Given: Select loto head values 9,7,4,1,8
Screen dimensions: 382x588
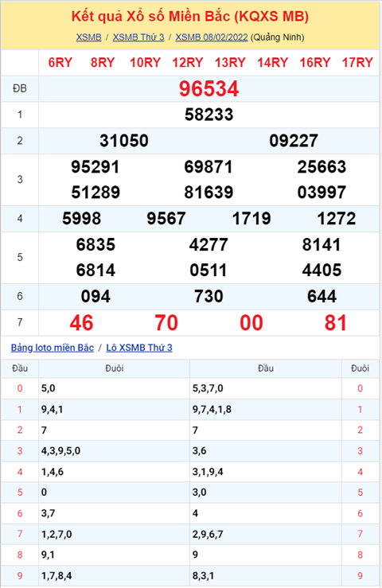Looking at the screenshot, I should pos(212,410).
